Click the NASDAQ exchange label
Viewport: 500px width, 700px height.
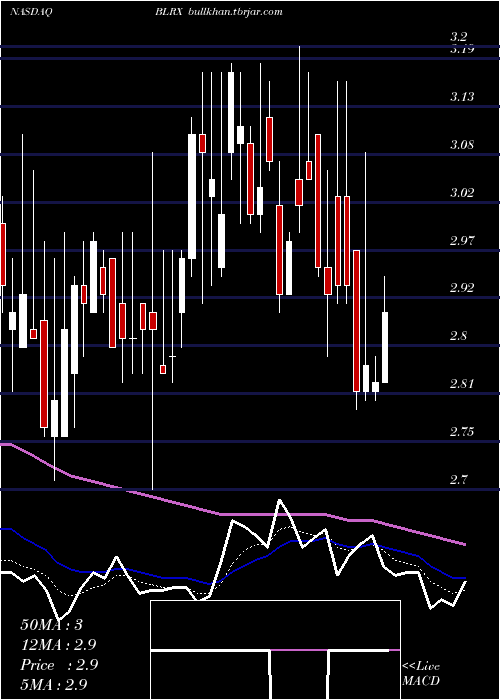pyautogui.click(x=30, y=12)
